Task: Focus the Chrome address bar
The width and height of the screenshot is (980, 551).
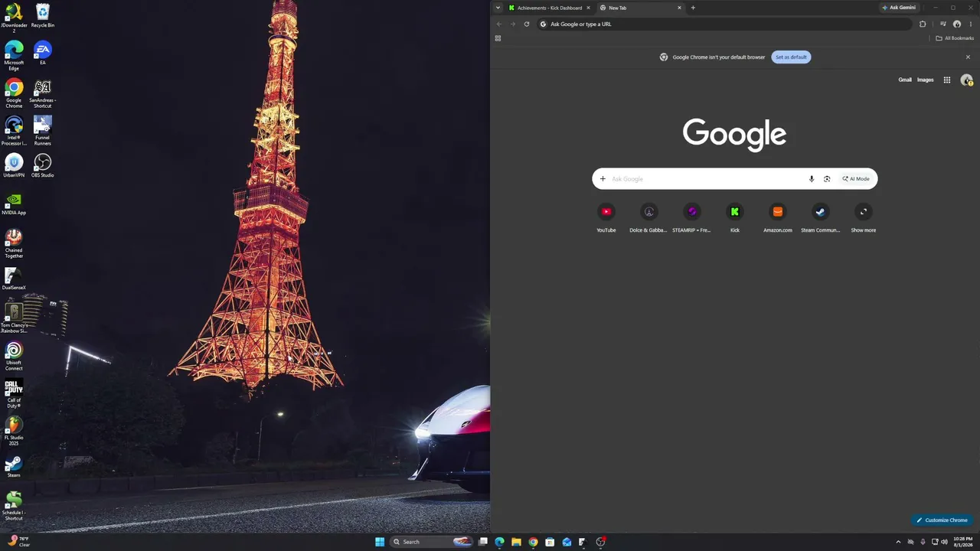Action: [x=726, y=24]
